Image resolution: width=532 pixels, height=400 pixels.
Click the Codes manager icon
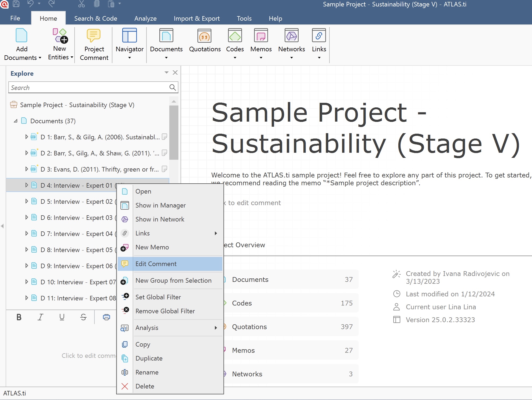coord(235,36)
